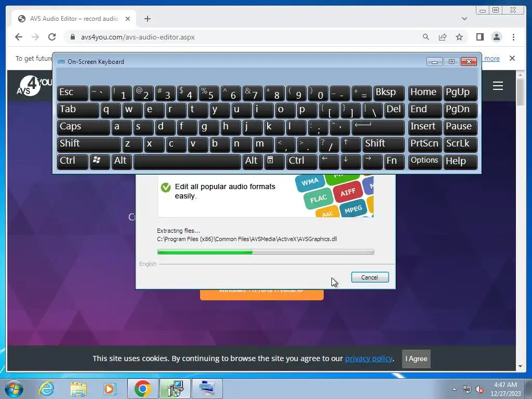The image size is (532, 399).
Task: Toggle right Alt on On-Screen Keyboard
Action: pyautogui.click(x=252, y=162)
